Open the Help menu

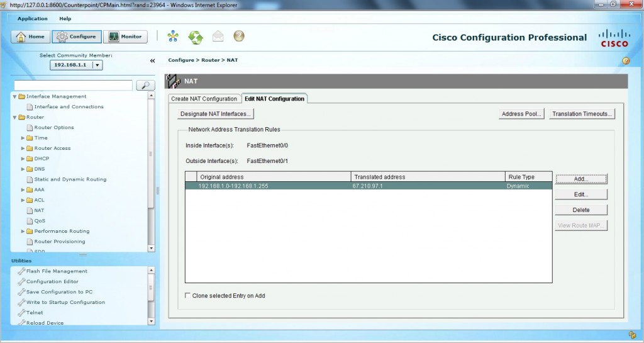click(x=65, y=18)
